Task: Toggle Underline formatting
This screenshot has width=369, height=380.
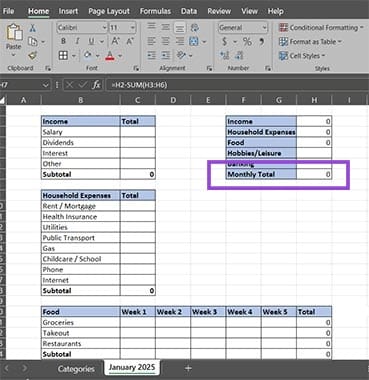Action: coord(91,41)
